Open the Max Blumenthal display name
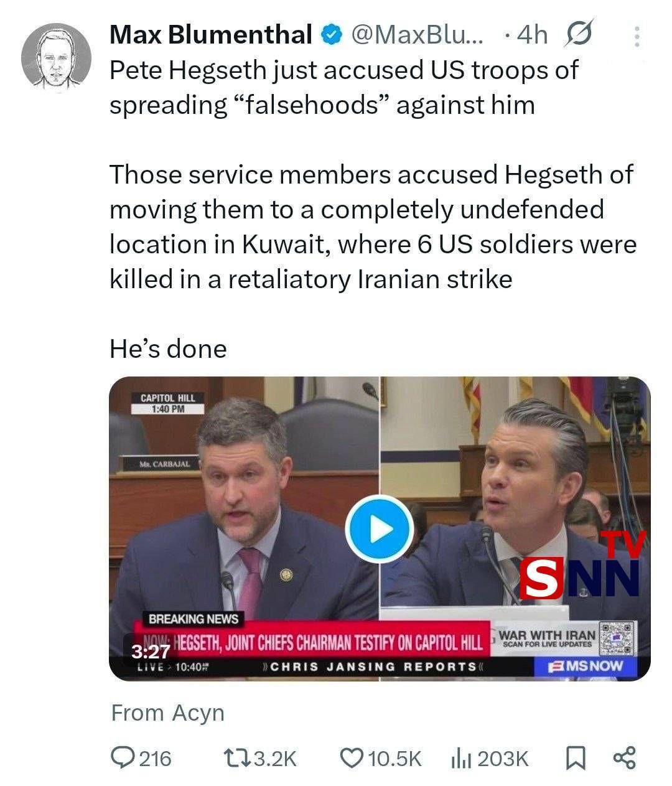Viewport: 672px width, 786px height. pos(211,35)
